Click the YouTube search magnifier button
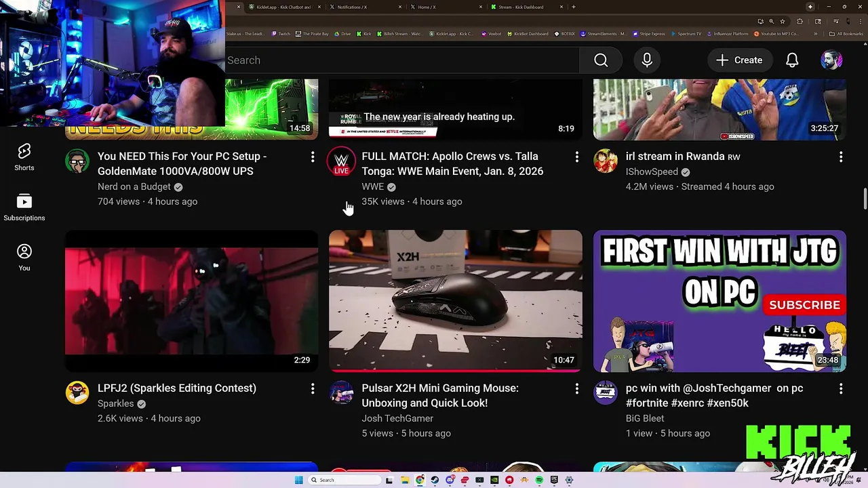868x488 pixels. pos(601,60)
